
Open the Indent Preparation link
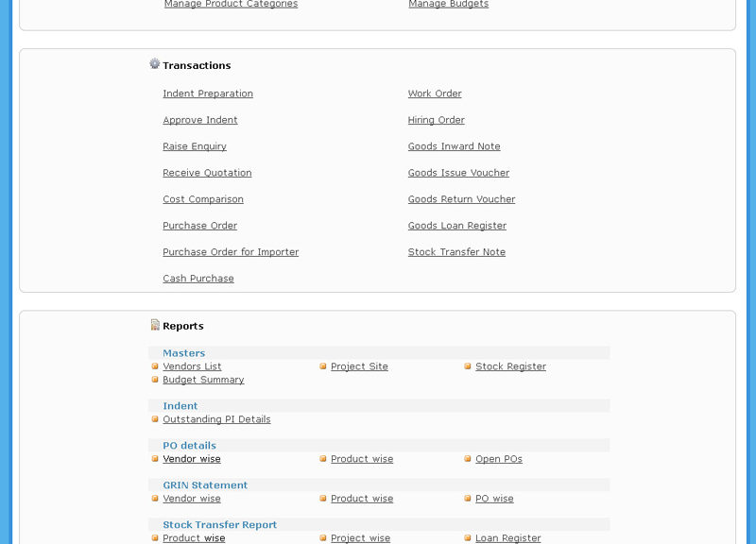(208, 93)
